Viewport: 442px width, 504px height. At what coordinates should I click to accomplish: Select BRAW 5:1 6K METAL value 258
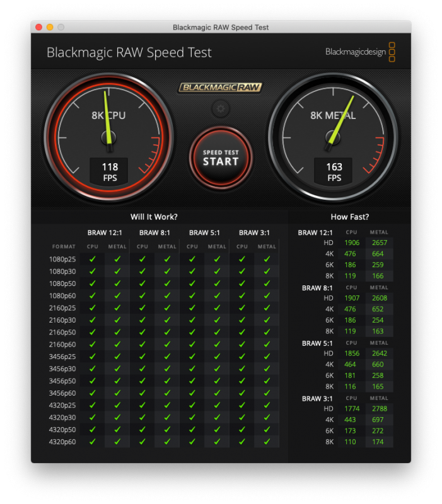tap(378, 375)
